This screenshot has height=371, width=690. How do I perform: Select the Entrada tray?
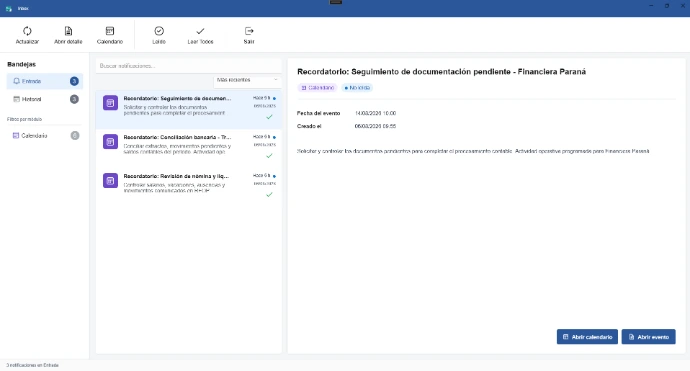pos(44,81)
